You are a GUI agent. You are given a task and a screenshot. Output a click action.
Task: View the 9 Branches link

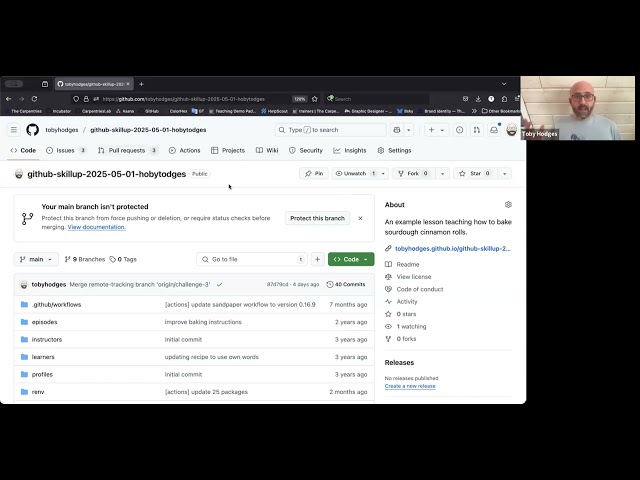(84, 259)
